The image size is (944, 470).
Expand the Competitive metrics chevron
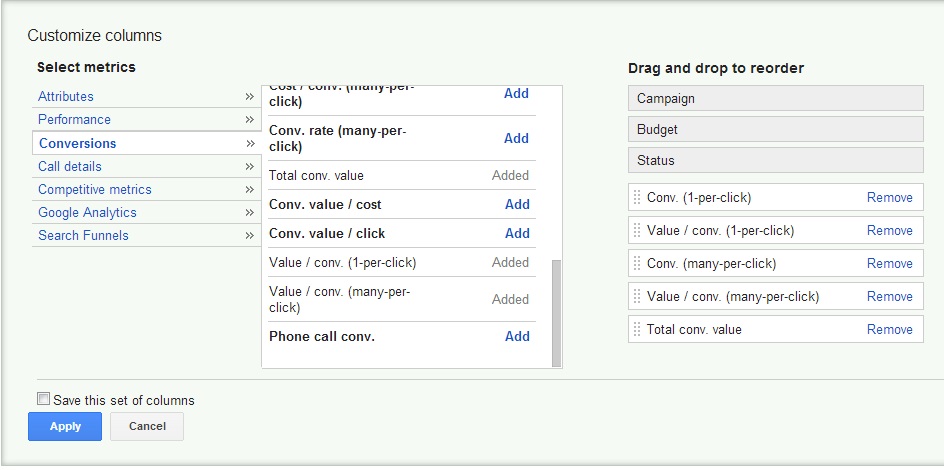(x=250, y=190)
